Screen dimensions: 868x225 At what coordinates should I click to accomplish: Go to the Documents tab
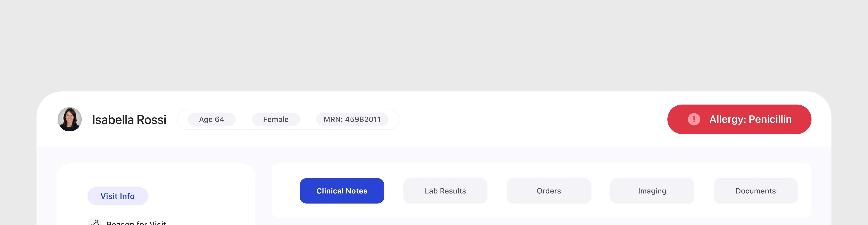[755, 191]
